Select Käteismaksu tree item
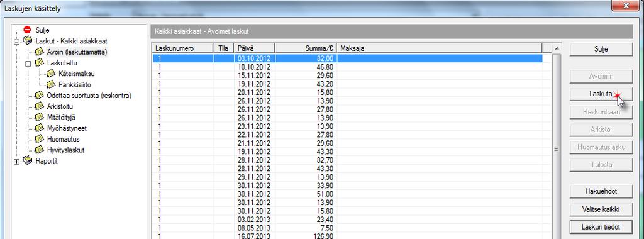 click(x=77, y=74)
